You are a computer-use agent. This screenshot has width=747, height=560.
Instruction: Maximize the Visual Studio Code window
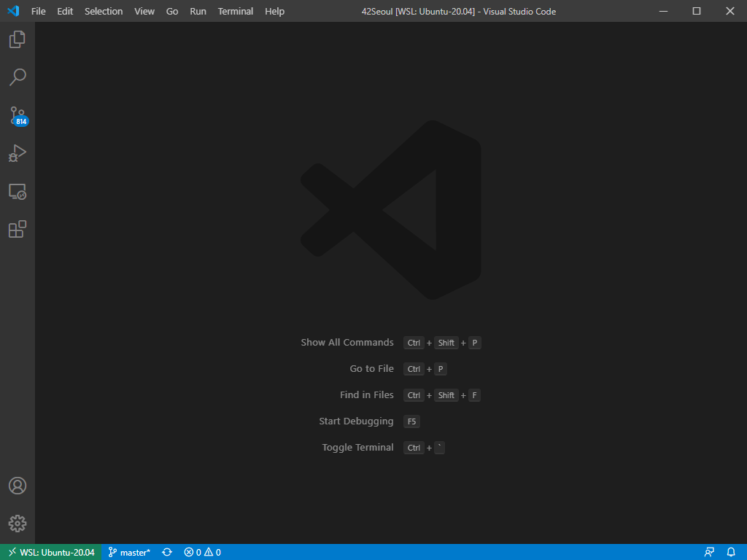tap(697, 11)
